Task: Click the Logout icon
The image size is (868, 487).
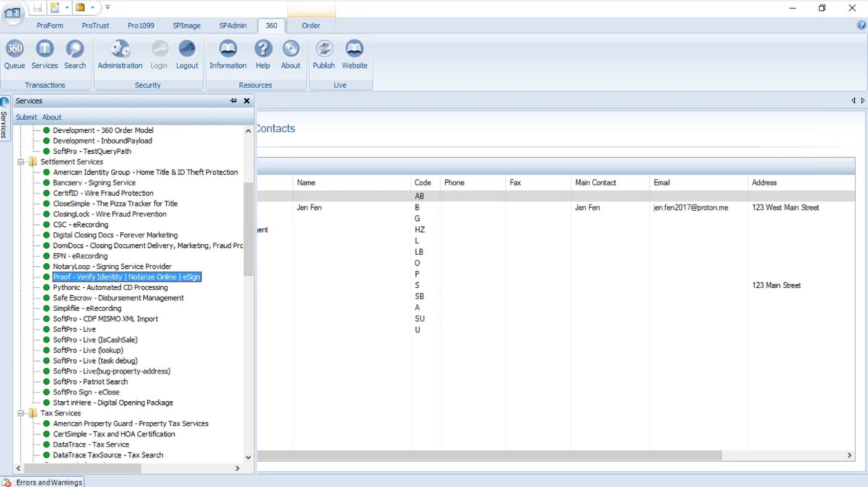Action: click(187, 54)
